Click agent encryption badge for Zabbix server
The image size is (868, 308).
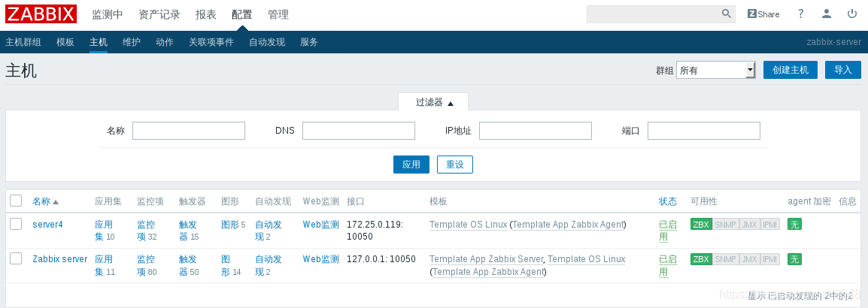(x=794, y=258)
